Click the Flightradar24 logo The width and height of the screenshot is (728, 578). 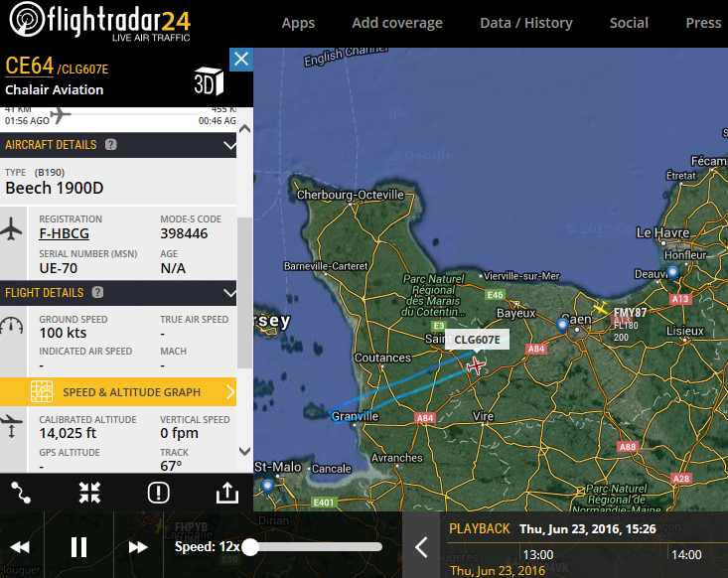pyautogui.click(x=100, y=22)
